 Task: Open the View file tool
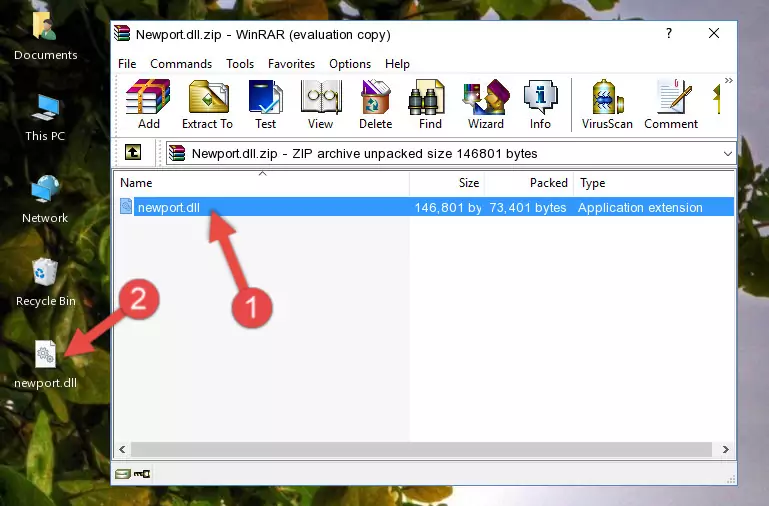tap(321, 104)
